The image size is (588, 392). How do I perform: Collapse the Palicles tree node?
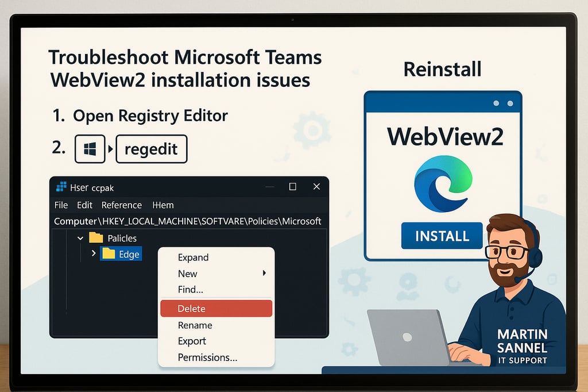click(x=80, y=238)
